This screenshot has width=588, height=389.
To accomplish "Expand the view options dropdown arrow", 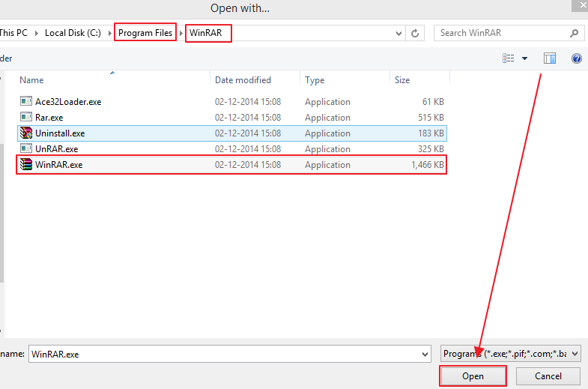I will [x=524, y=58].
